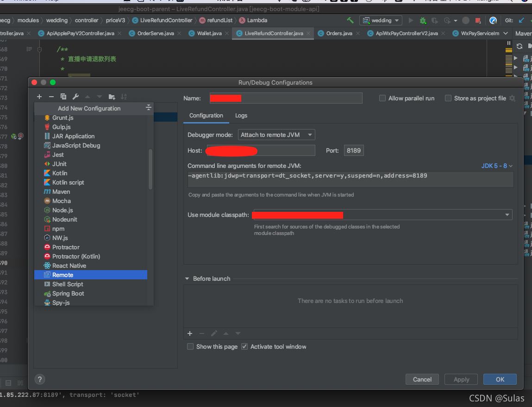
Task: Collapse Add New Configuration list icon
Action: tap(148, 108)
